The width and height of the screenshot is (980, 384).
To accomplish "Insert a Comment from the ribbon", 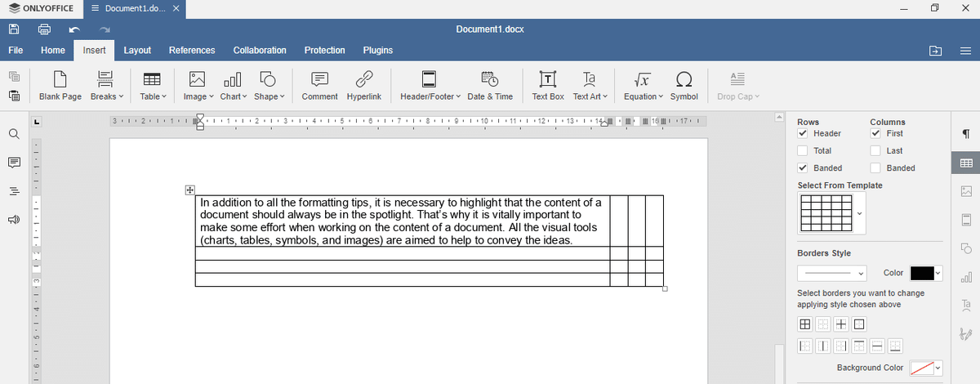I will [319, 86].
